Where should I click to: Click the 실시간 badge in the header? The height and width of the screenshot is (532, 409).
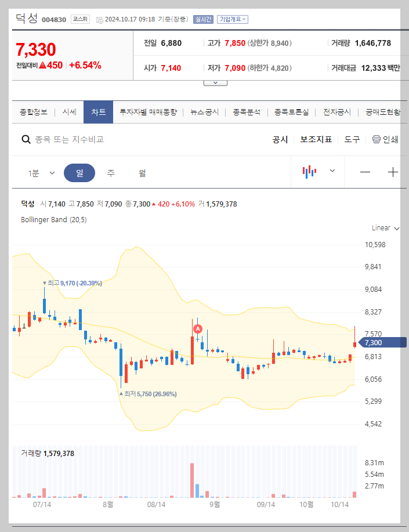[202, 19]
